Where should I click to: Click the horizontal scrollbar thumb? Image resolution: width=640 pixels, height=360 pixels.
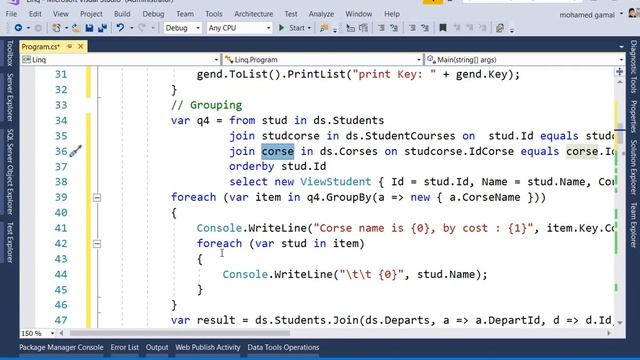pos(180,333)
